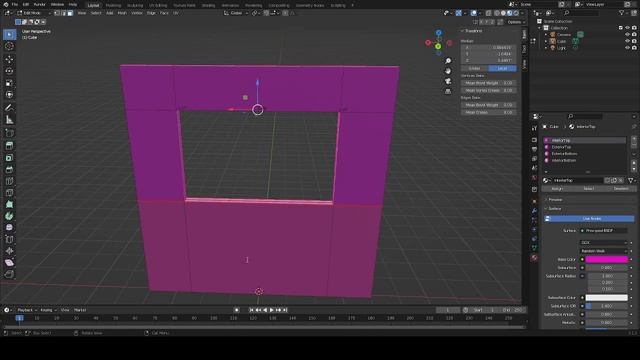The height and width of the screenshot is (360, 640).
Task: Open Material properties tab icon
Action: point(534,258)
